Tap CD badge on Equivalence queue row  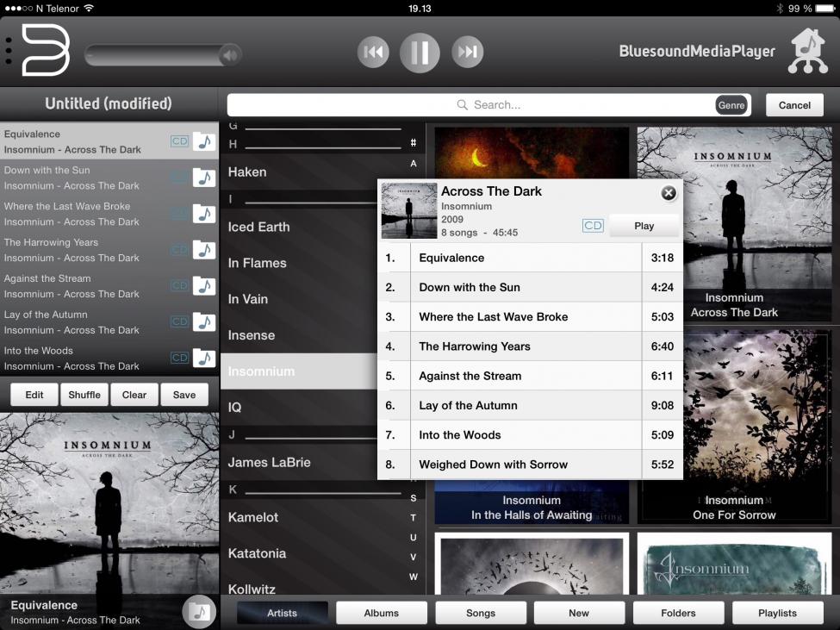pyautogui.click(x=179, y=141)
